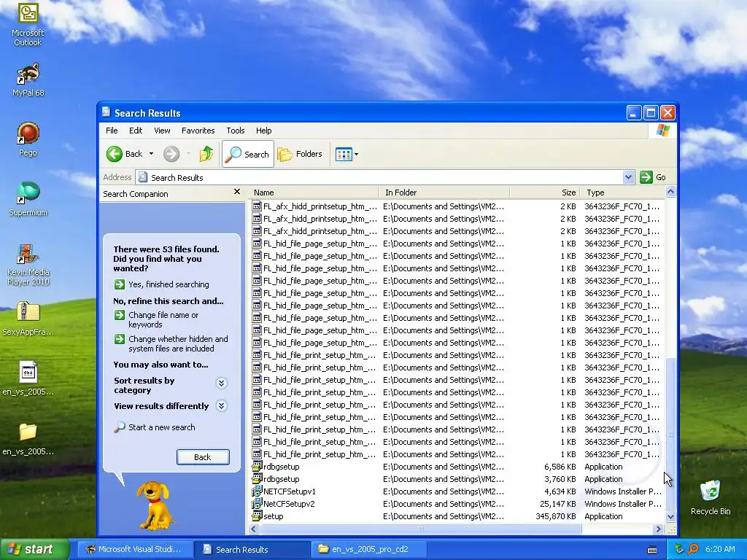Click the horizontal scrollbar left arrow
747x560 pixels.
(253, 529)
